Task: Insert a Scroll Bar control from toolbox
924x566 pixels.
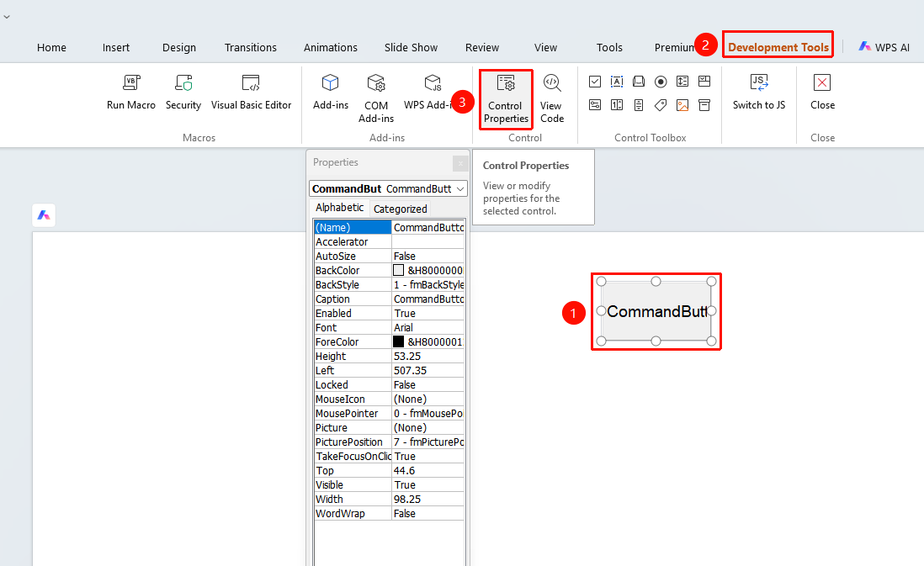Action: pos(639,105)
